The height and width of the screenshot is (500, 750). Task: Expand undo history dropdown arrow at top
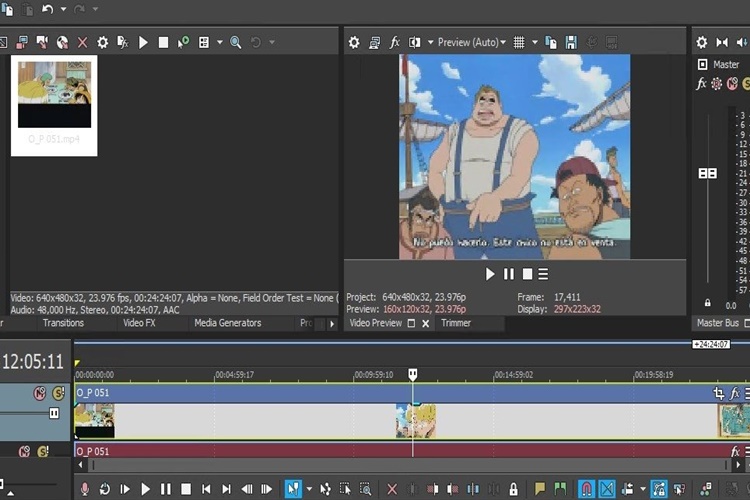pos(63,9)
